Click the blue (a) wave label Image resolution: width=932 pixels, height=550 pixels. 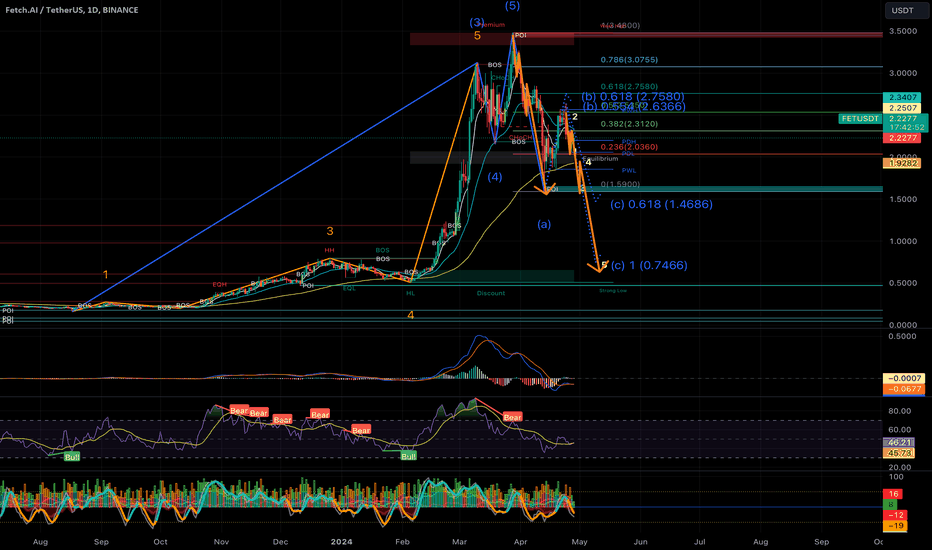(544, 224)
